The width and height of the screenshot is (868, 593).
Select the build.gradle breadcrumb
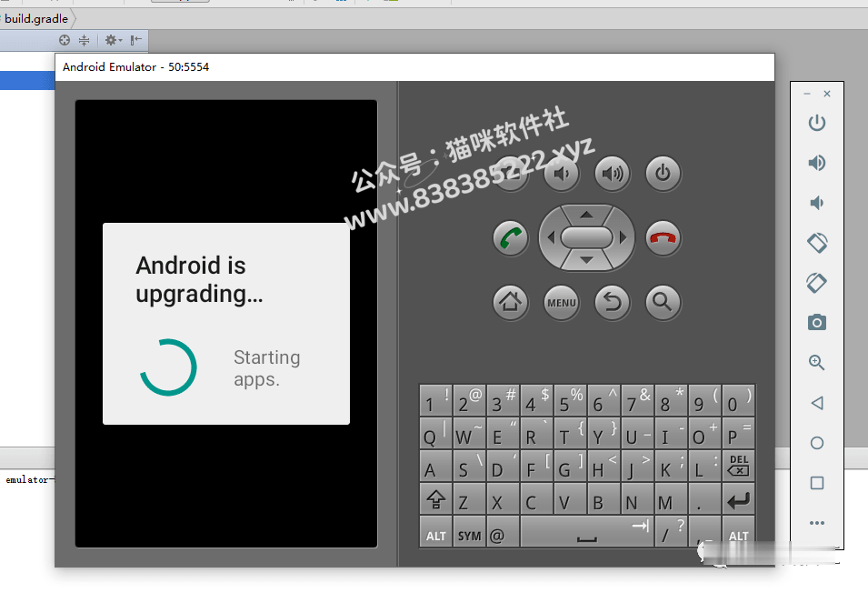pos(36,19)
